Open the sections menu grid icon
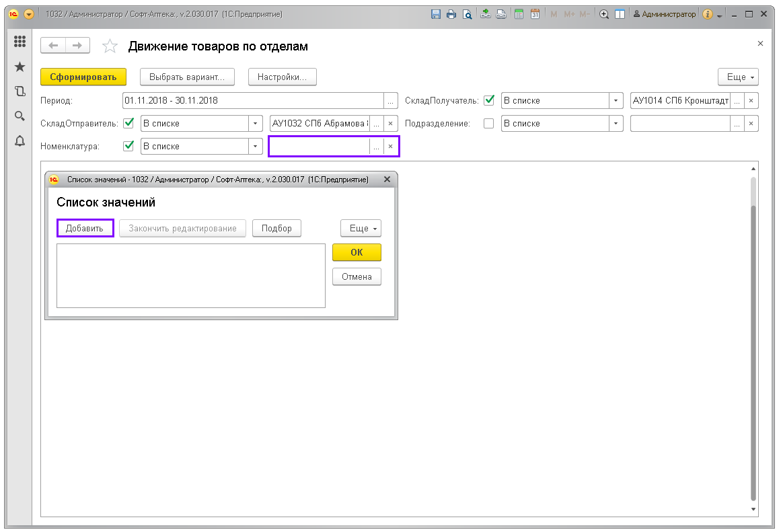The image size is (781, 532). [20, 42]
